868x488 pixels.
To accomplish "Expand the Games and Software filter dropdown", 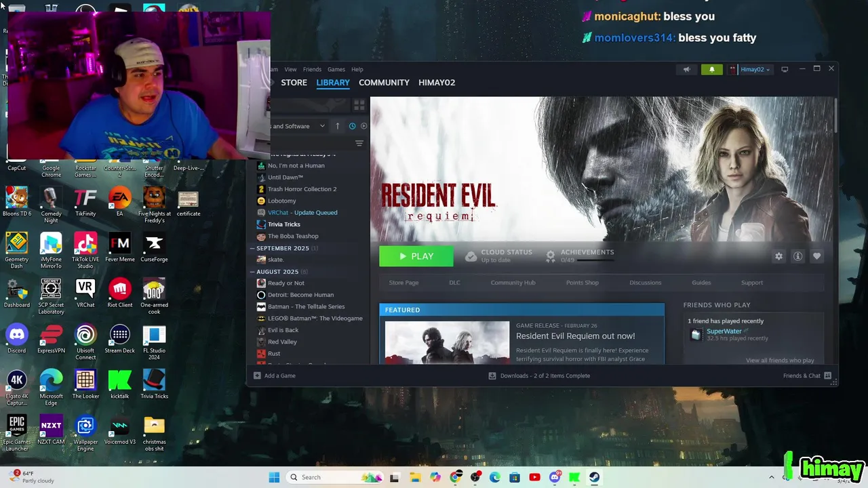I will point(298,126).
